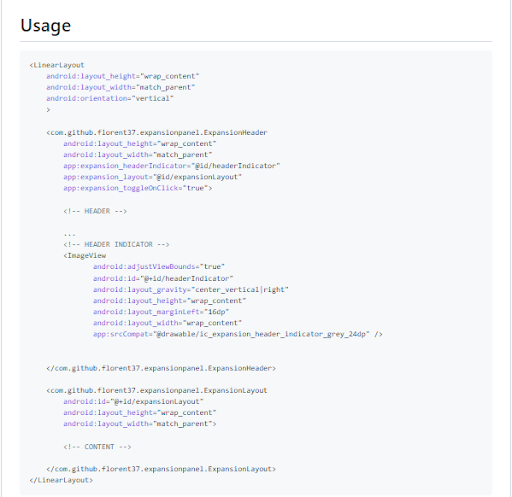This screenshot has width=512, height=497.
Task: Click android:layout_width="match_parent" under LinearLayout
Action: tap(121, 87)
